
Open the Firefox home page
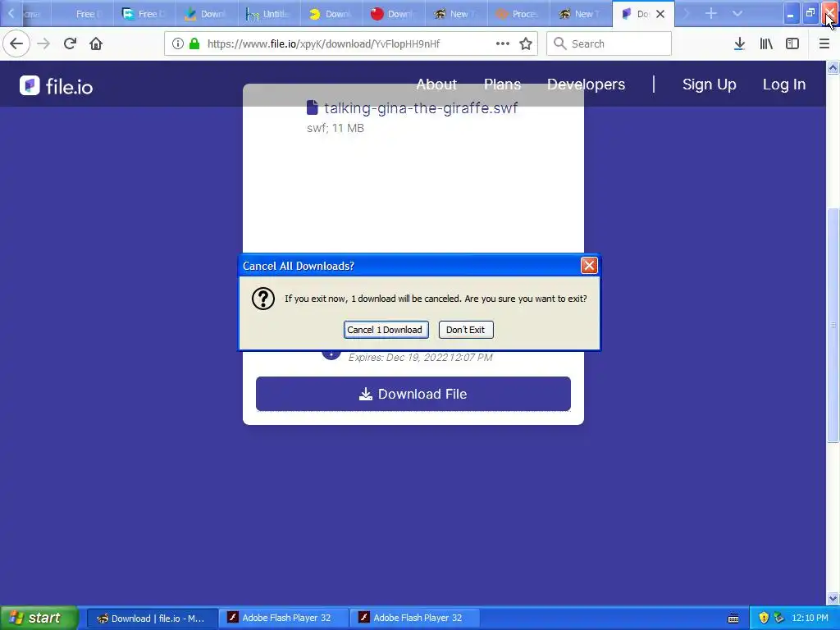pyautogui.click(x=96, y=43)
